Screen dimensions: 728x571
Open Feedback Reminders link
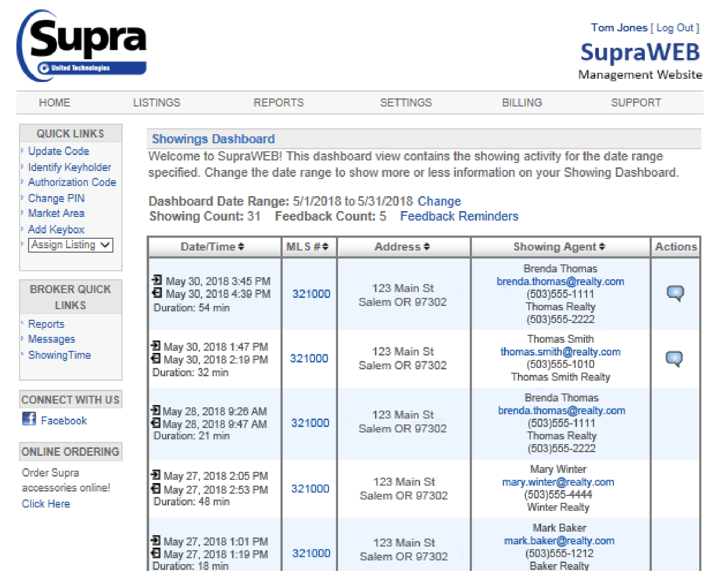pyautogui.click(x=459, y=216)
